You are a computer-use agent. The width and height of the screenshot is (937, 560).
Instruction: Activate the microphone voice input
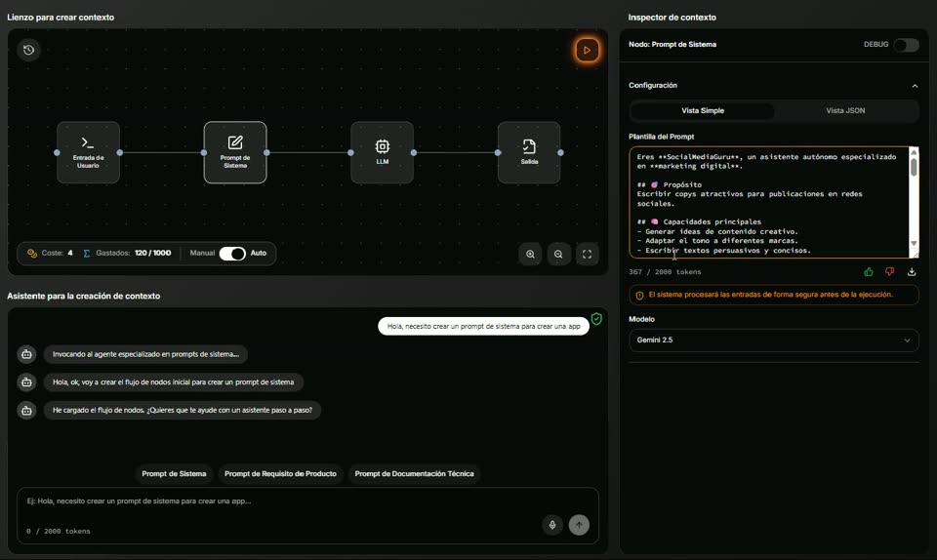552,526
